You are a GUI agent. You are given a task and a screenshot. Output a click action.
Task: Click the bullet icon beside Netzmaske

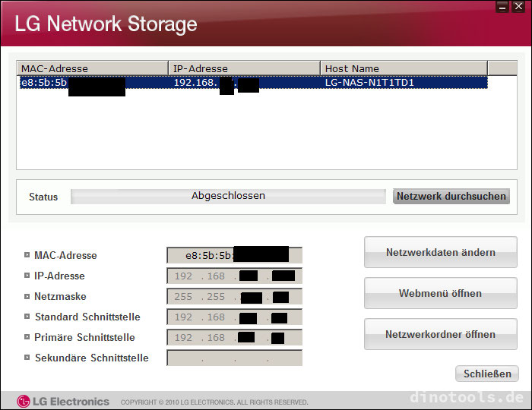click(27, 296)
